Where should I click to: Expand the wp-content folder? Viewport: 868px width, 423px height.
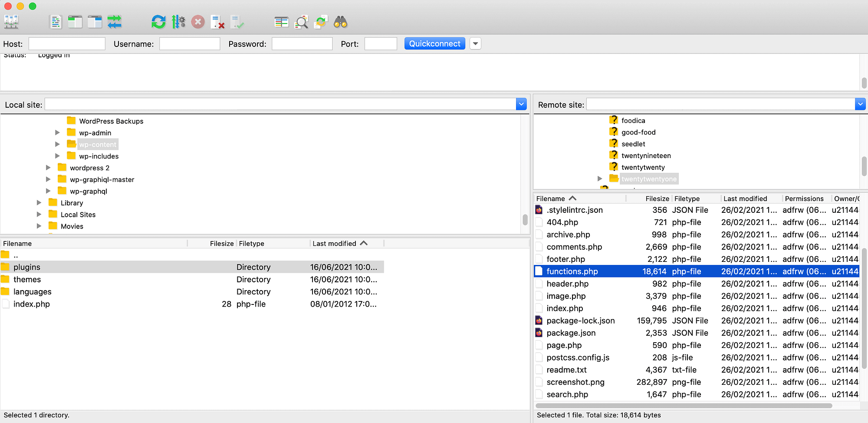click(x=57, y=144)
